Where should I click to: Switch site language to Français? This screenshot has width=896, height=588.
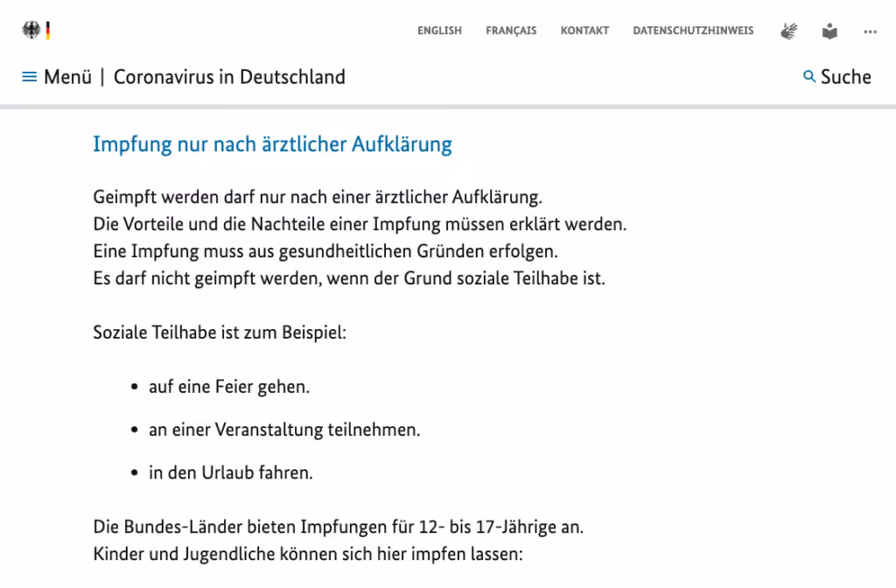tap(511, 31)
